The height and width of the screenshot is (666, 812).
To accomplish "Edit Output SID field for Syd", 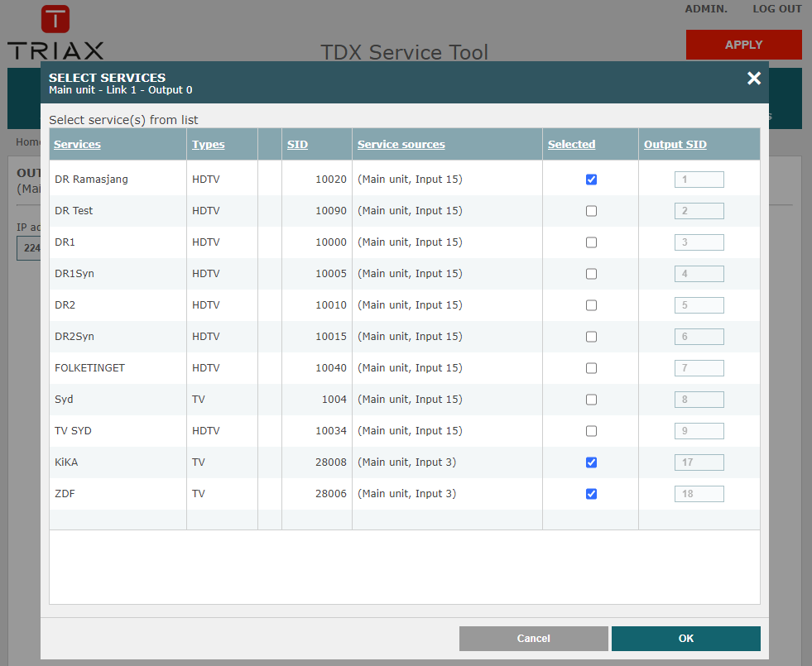I will tap(699, 400).
